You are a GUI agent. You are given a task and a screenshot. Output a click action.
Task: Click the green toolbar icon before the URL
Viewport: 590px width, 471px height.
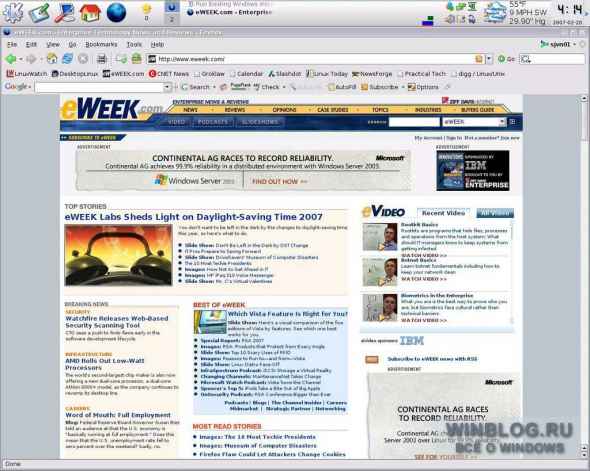coord(136,58)
